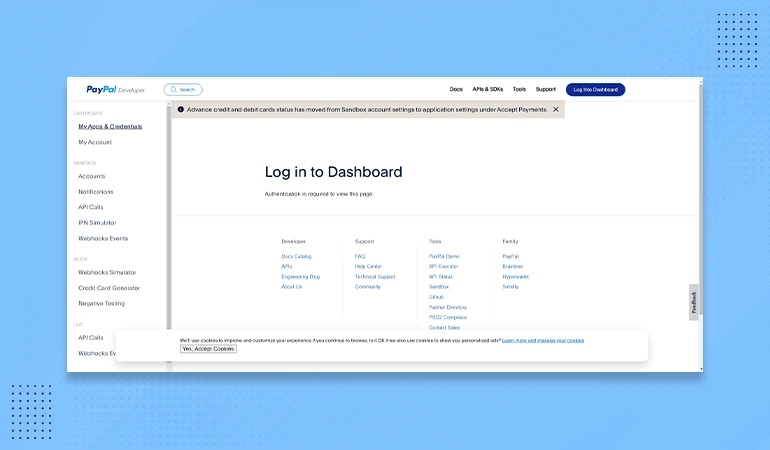Click 'Authentication is required' text
The image size is (770, 450).
[319, 194]
